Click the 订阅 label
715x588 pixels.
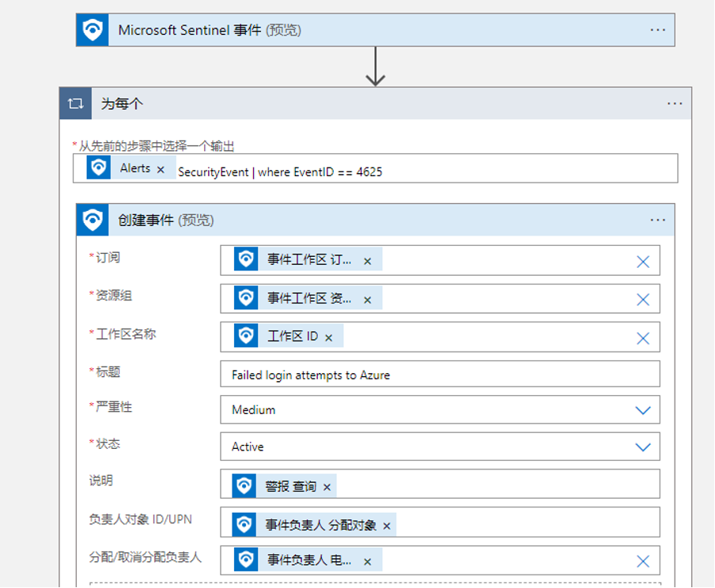(108, 258)
